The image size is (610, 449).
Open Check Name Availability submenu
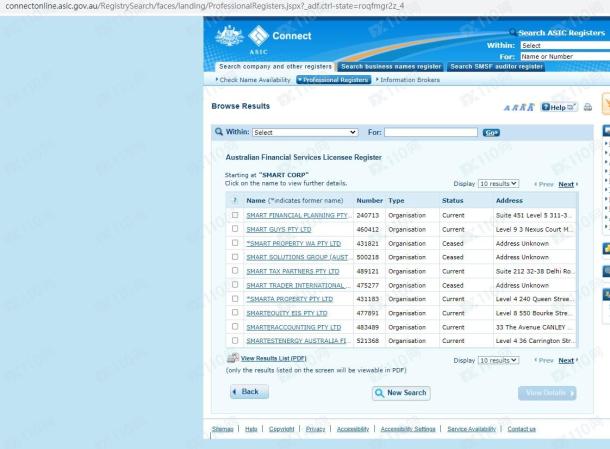coord(253,80)
